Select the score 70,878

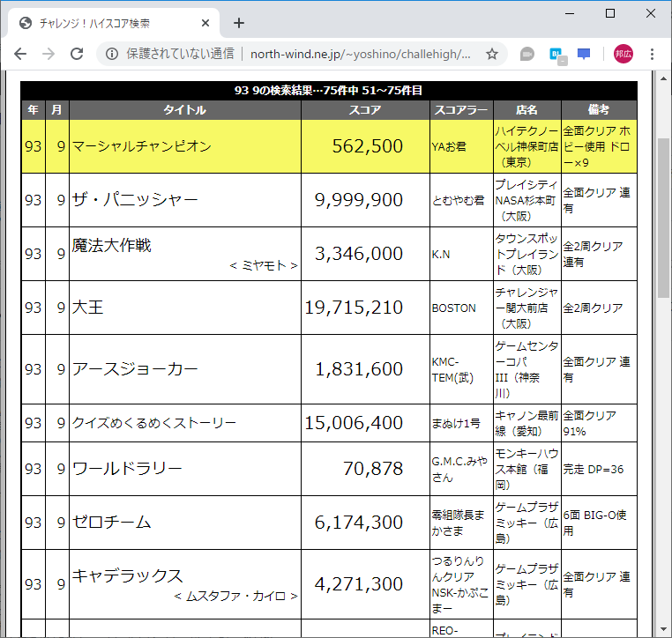click(x=373, y=469)
